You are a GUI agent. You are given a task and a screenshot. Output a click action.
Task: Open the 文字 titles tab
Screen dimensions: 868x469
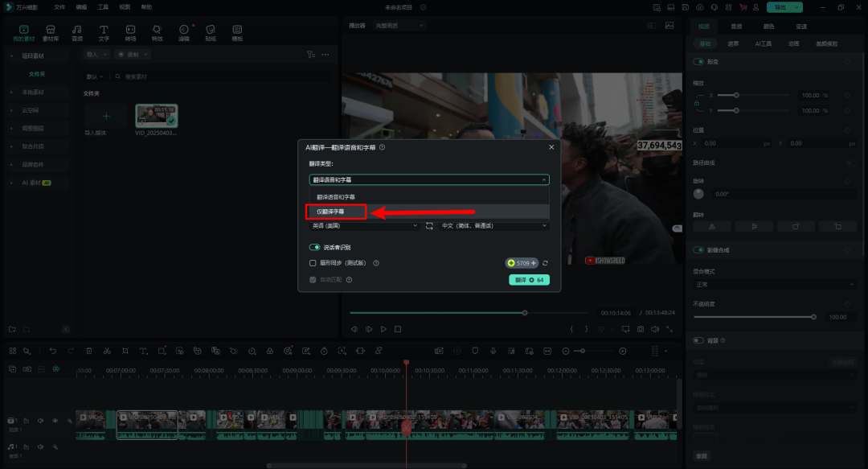click(x=104, y=33)
